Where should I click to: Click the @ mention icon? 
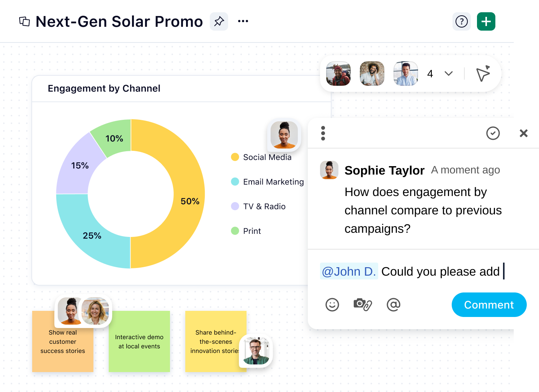[393, 305]
